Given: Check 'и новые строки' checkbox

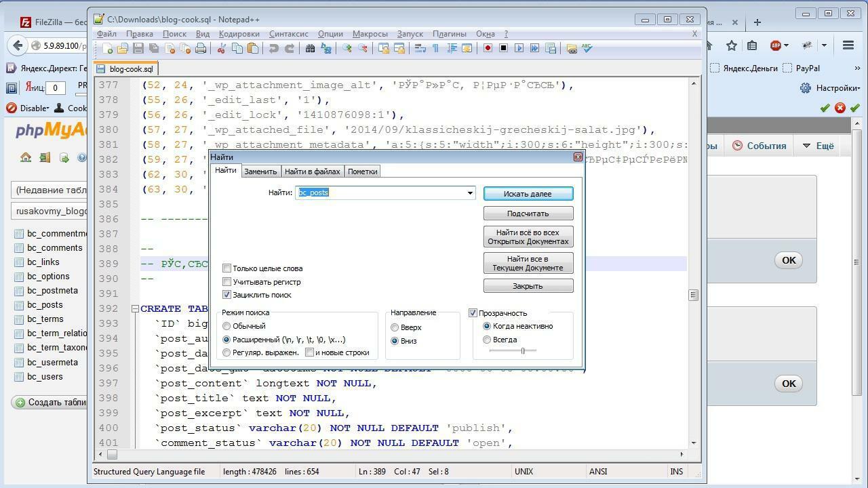Looking at the screenshot, I should tap(309, 352).
